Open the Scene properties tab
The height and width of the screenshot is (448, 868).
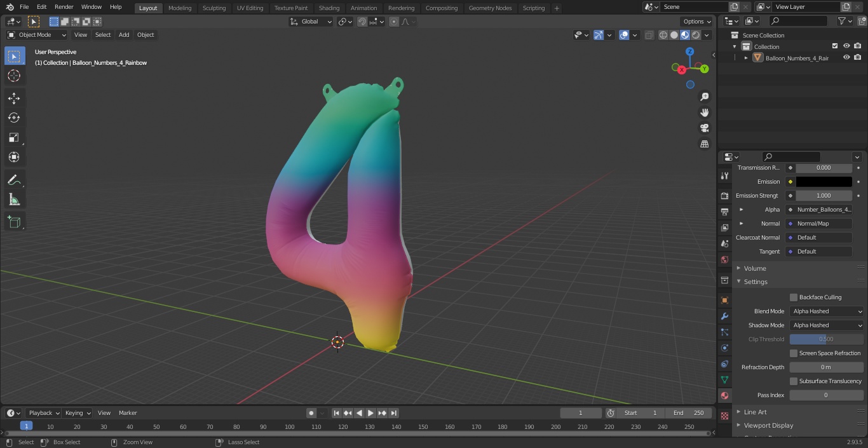(724, 243)
